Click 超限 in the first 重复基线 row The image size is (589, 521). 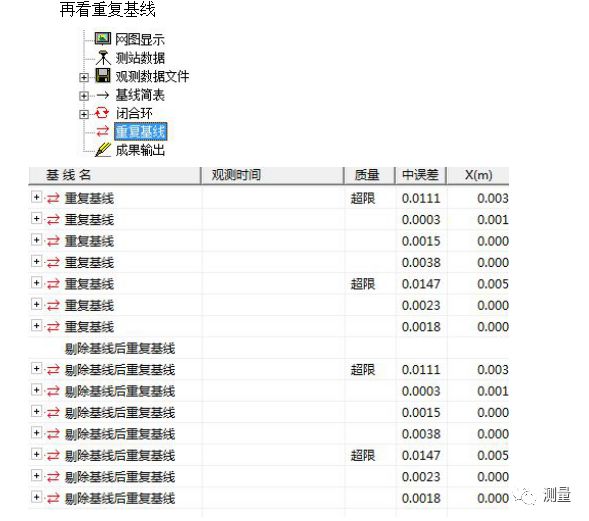click(x=363, y=198)
